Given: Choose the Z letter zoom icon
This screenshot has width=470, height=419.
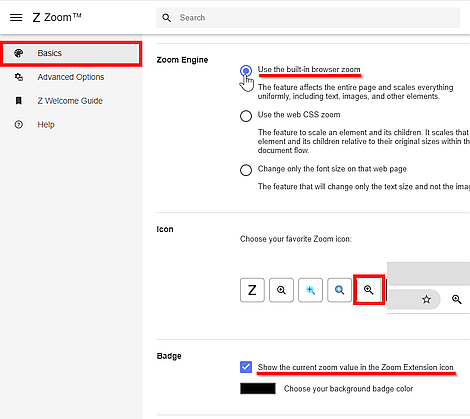Looking at the screenshot, I should click(252, 290).
